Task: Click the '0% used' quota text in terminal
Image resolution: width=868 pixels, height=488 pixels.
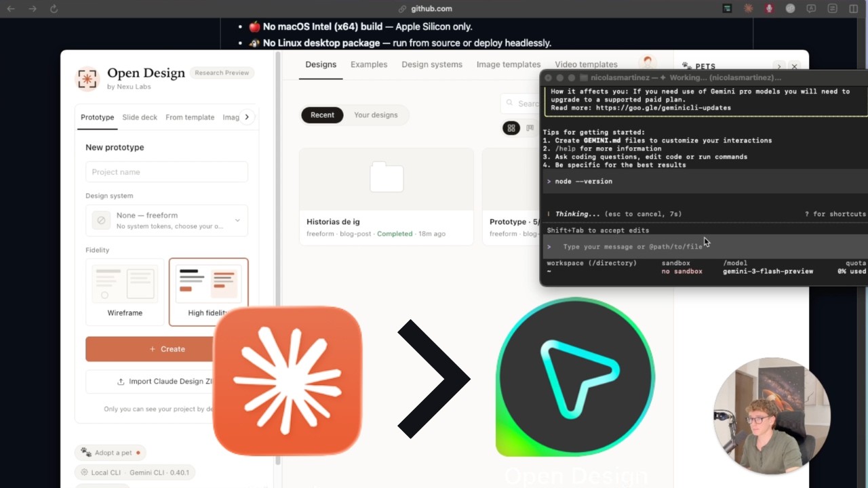Action: point(852,271)
